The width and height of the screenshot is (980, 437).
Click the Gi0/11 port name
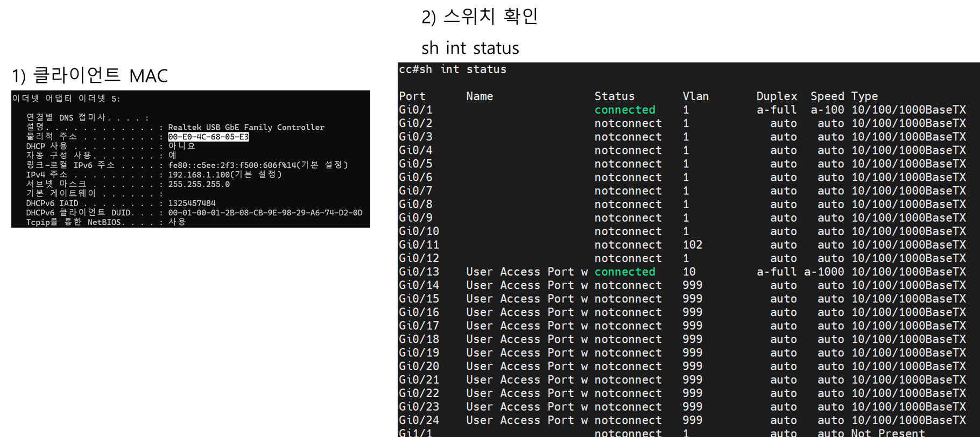click(419, 245)
